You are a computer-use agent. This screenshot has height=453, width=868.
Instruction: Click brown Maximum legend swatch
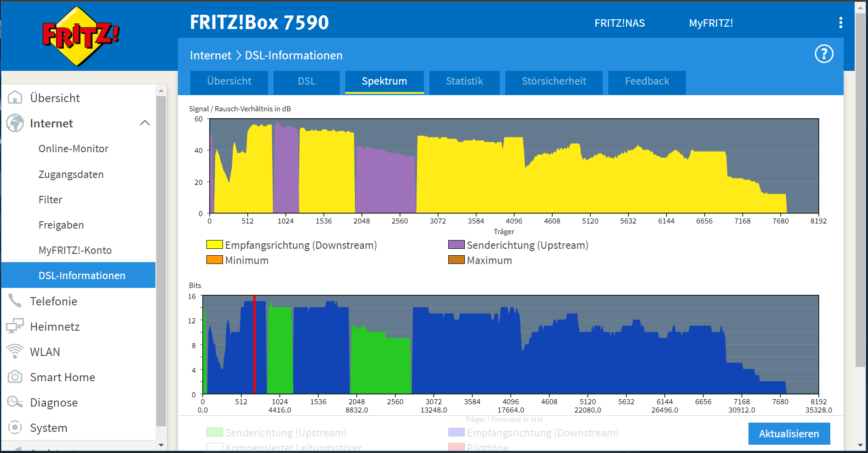457,260
